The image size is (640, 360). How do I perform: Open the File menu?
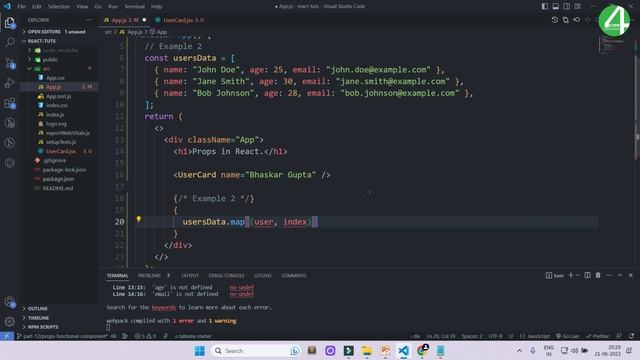[x=21, y=7]
